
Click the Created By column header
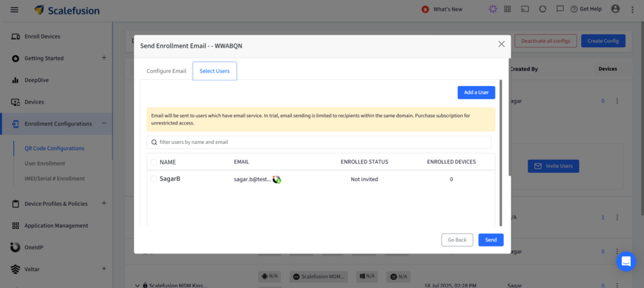coord(524,69)
